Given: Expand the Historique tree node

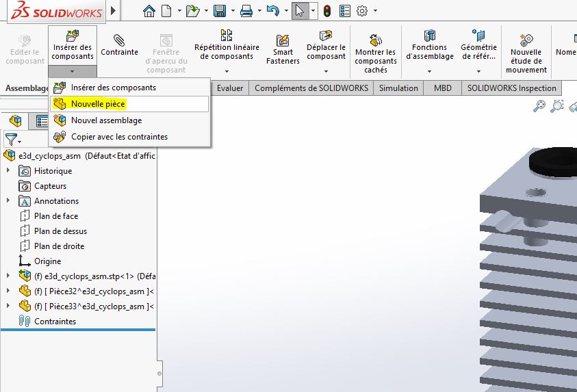Looking at the screenshot, I should pyautogui.click(x=8, y=170).
